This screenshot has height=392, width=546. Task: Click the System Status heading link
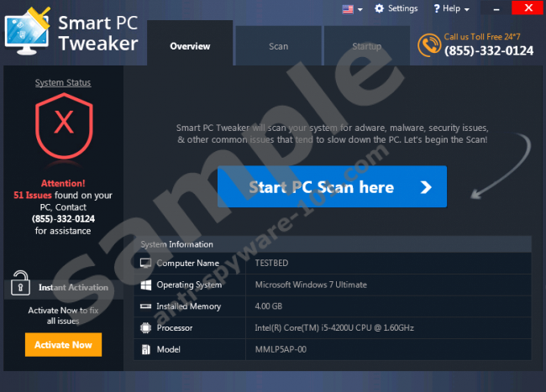tap(63, 82)
